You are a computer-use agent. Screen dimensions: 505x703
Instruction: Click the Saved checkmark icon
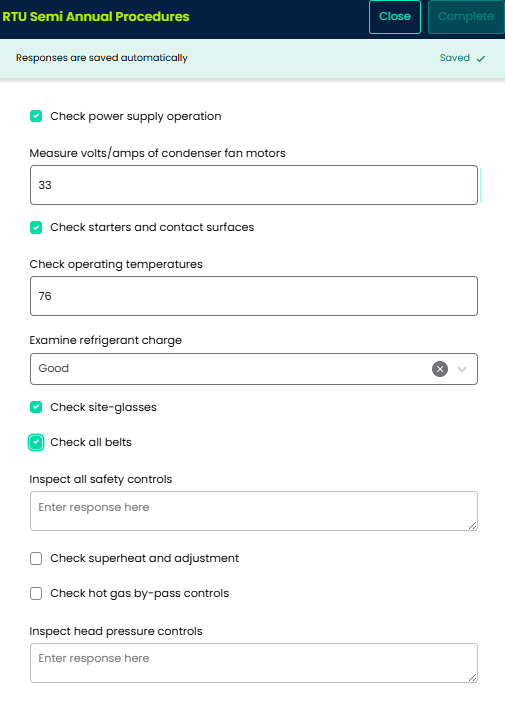click(481, 58)
